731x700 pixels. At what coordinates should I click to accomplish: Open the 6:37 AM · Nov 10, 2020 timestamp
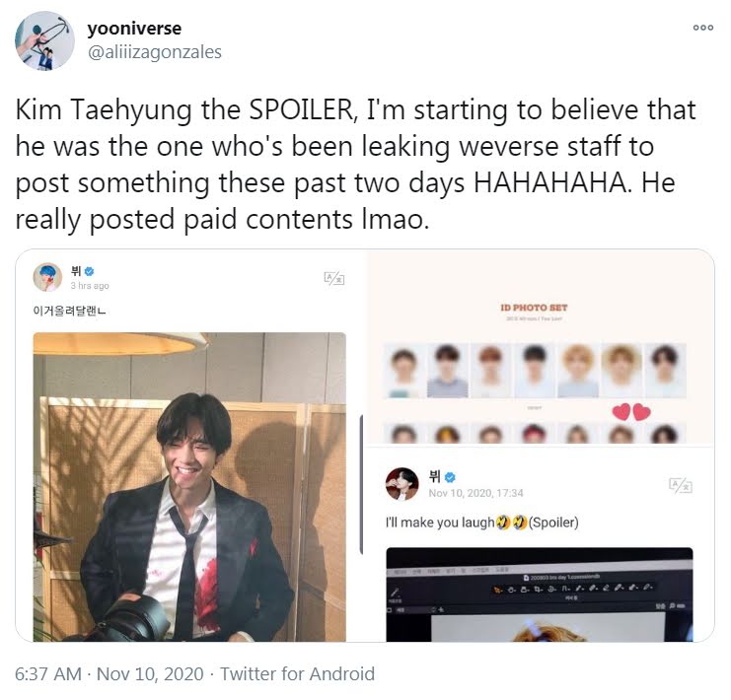point(110,674)
